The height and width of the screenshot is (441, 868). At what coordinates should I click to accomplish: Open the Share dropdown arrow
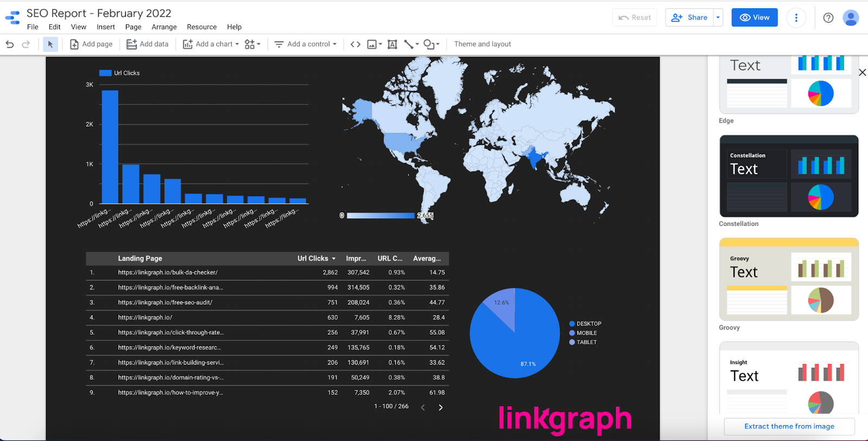pyautogui.click(x=718, y=17)
